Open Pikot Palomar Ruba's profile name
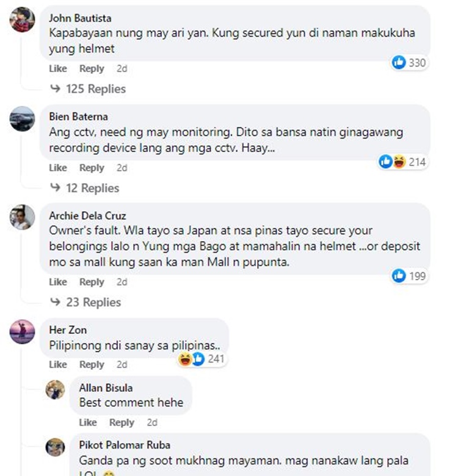Image resolution: width=458 pixels, height=476 pixels. [x=125, y=445]
